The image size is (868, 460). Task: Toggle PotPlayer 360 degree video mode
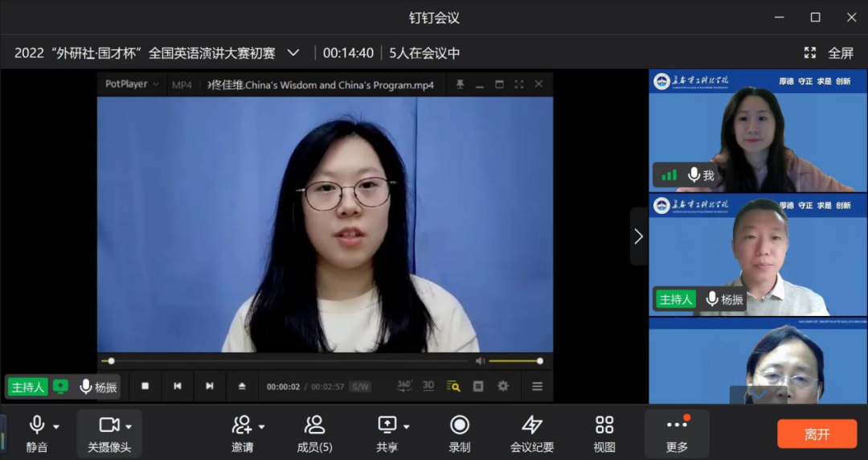pyautogui.click(x=404, y=386)
